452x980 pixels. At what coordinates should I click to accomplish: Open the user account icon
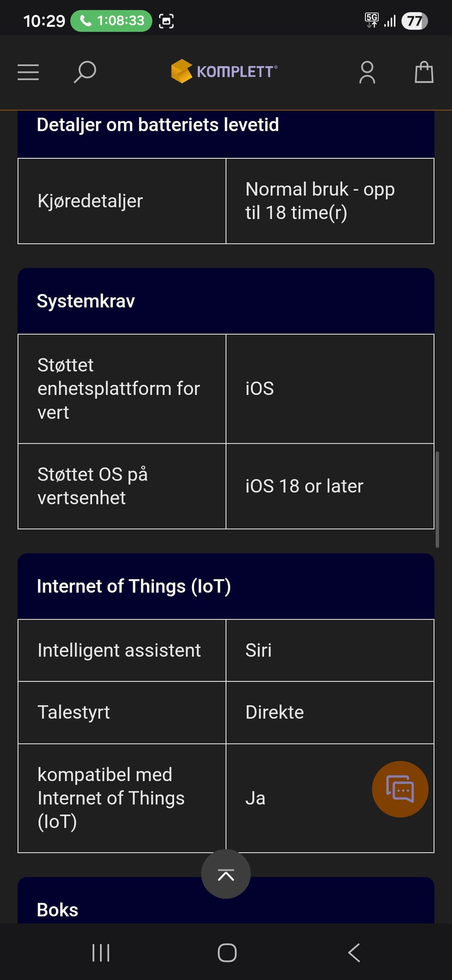pyautogui.click(x=367, y=73)
